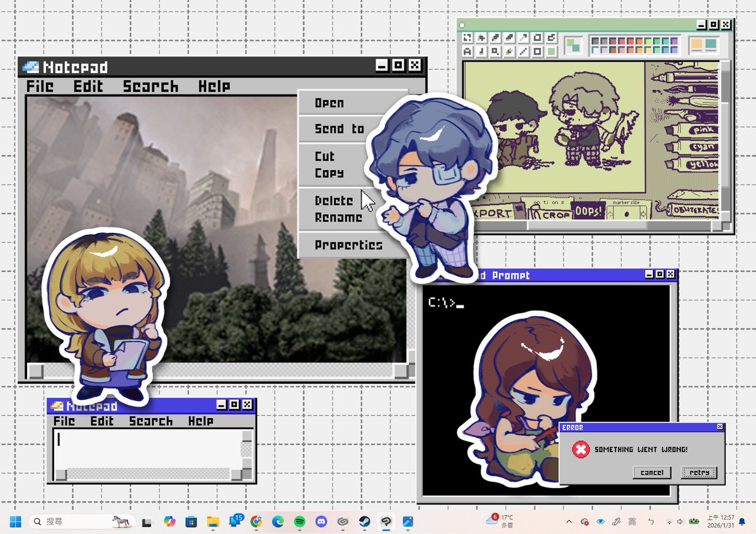The height and width of the screenshot is (534, 756).
Task: Select the text A tool in the paint toolbar
Action: 467,51
